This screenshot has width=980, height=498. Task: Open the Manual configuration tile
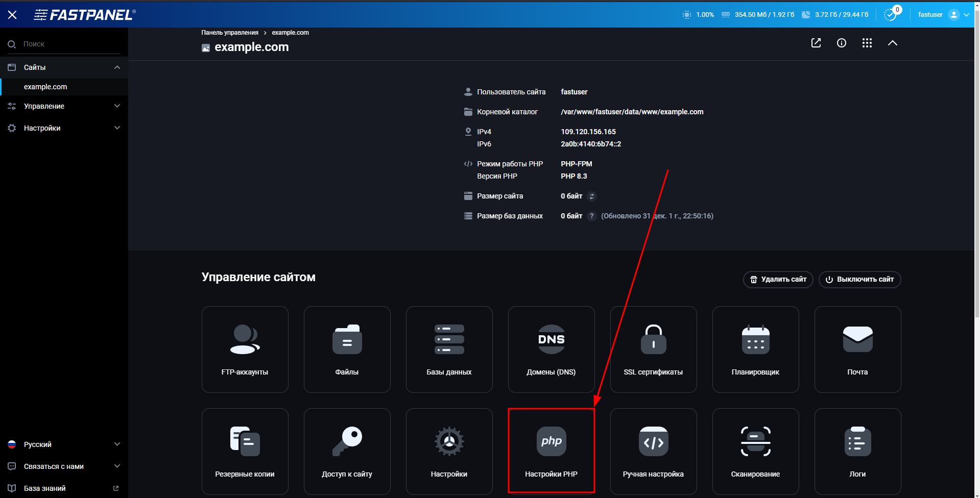pyautogui.click(x=653, y=451)
